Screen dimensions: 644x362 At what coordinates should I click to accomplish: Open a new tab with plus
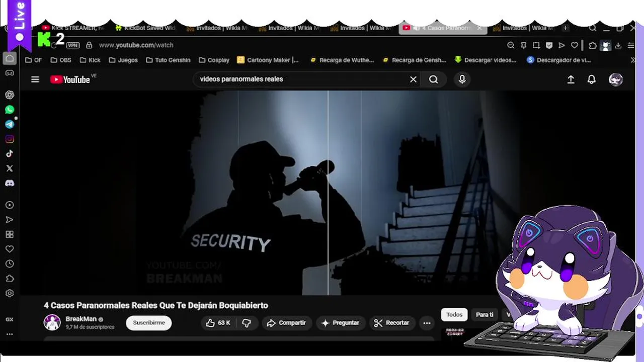[566, 28]
